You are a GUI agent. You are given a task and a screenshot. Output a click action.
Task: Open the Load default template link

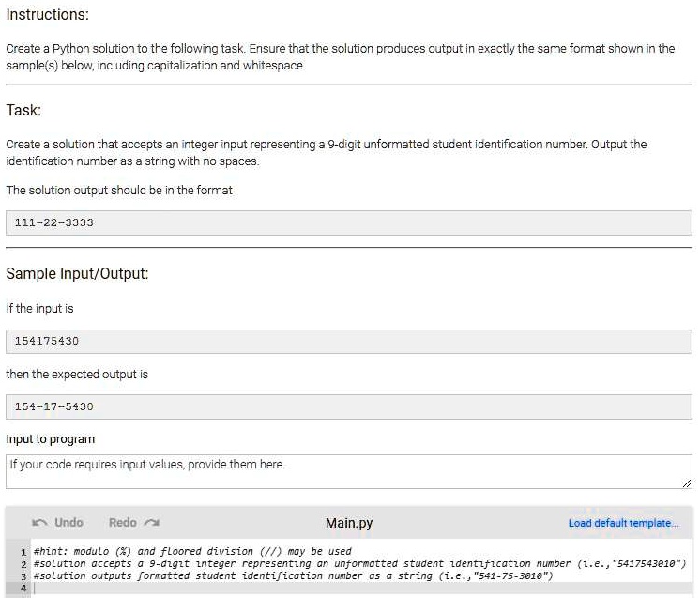tap(623, 523)
